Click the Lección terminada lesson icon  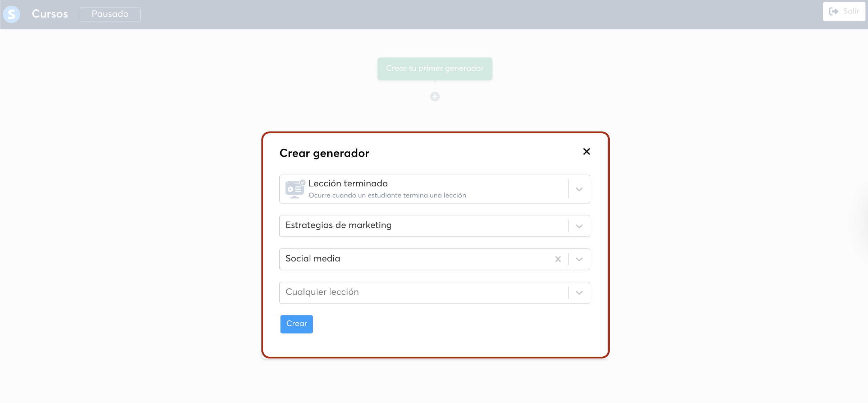(294, 189)
